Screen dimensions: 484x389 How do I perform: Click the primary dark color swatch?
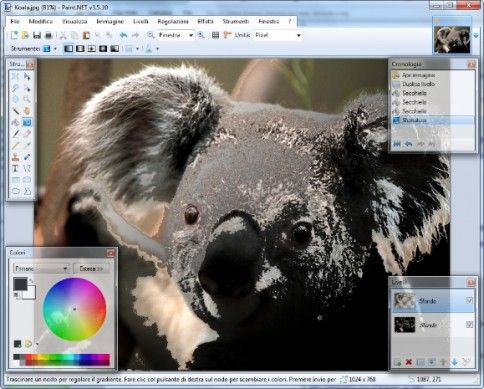point(20,284)
